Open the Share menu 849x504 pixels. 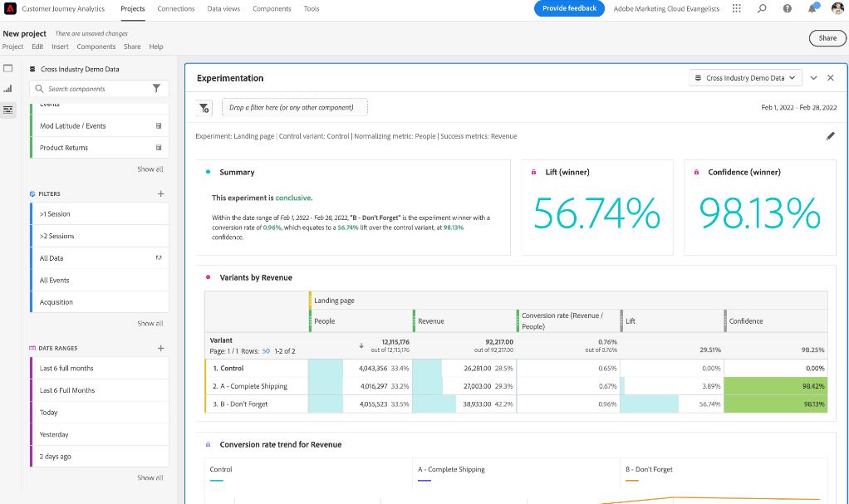(132, 46)
